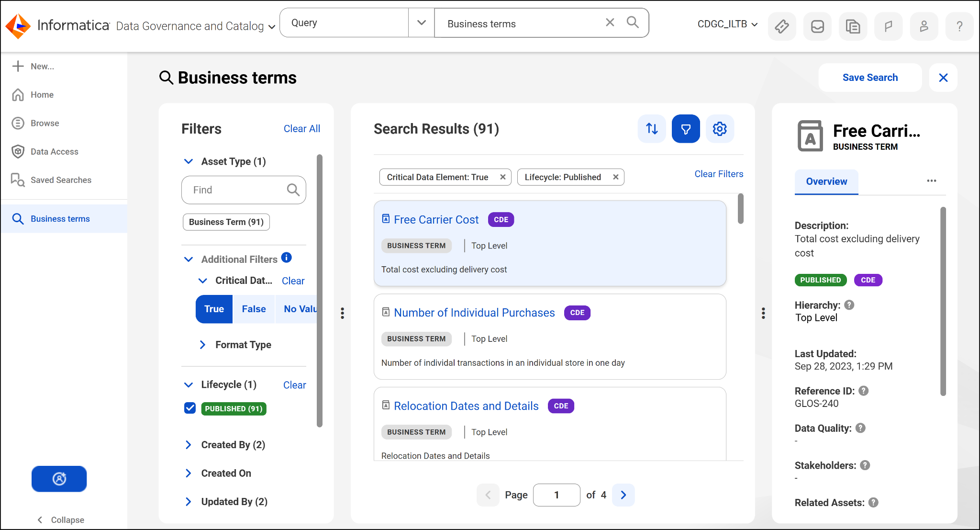Uncheck the PUBLISHED (91) checkbox
The width and height of the screenshot is (980, 530).
(x=190, y=408)
